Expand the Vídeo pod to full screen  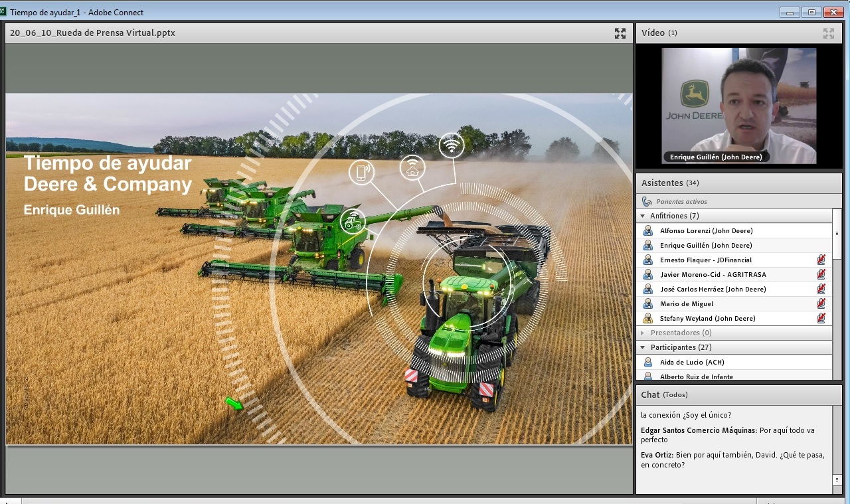(x=829, y=33)
